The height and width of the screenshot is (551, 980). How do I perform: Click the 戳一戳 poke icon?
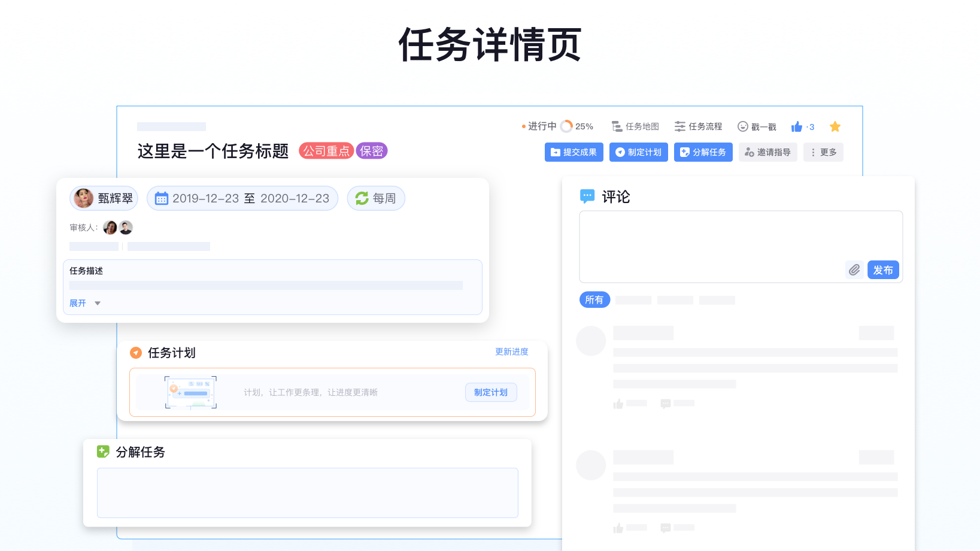coord(743,126)
